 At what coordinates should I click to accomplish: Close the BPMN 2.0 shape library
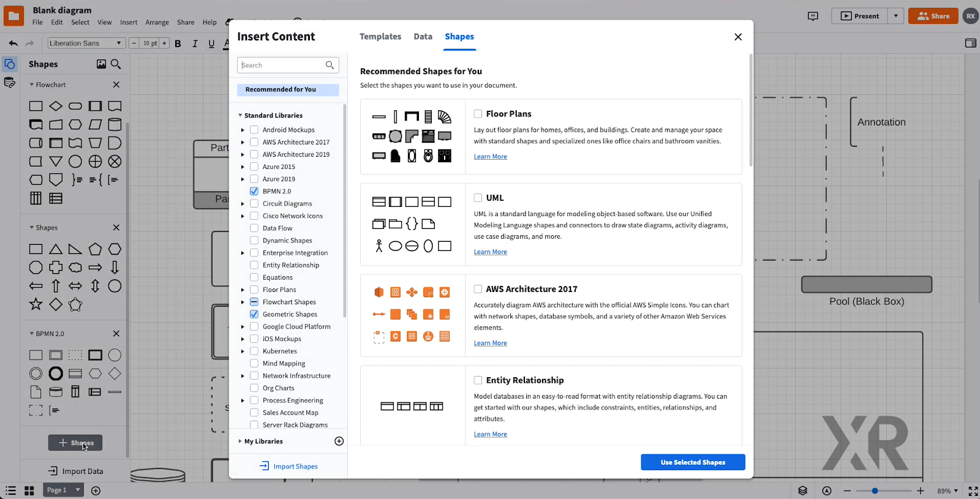click(x=116, y=334)
